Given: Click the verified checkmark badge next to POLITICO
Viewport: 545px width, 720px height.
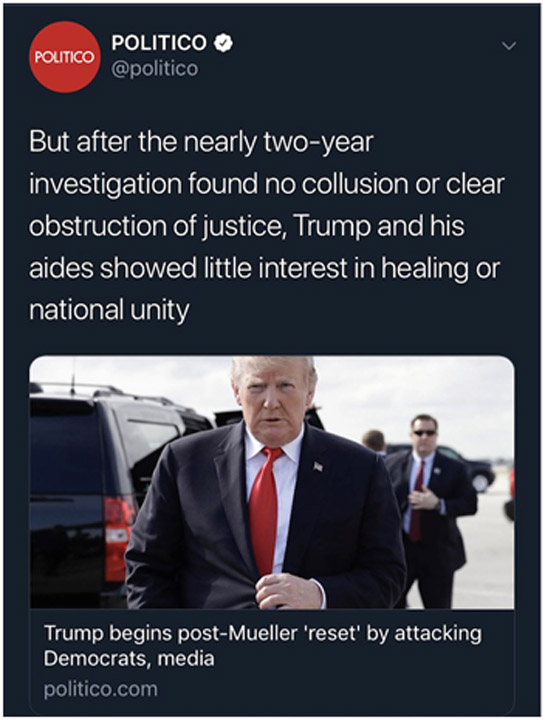Looking at the screenshot, I should point(224,43).
